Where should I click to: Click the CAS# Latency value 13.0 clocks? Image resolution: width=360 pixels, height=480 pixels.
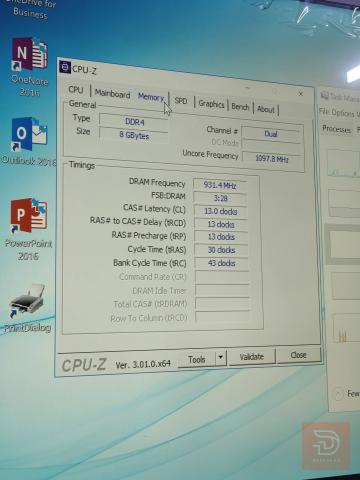(x=221, y=211)
